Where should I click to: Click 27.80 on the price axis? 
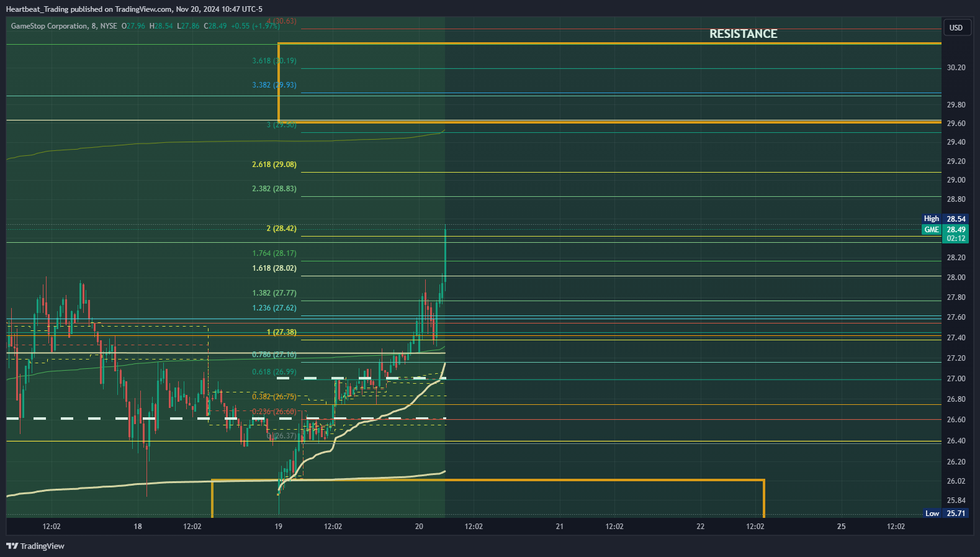pos(956,297)
